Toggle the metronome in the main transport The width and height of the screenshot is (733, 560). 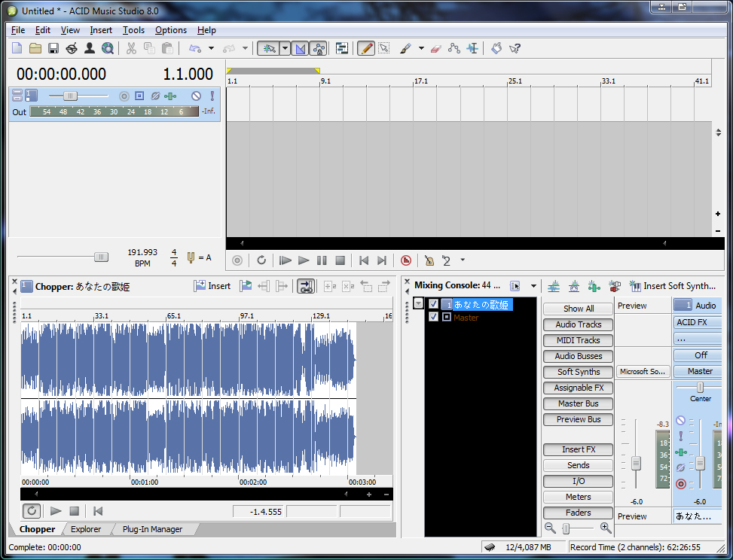click(429, 260)
